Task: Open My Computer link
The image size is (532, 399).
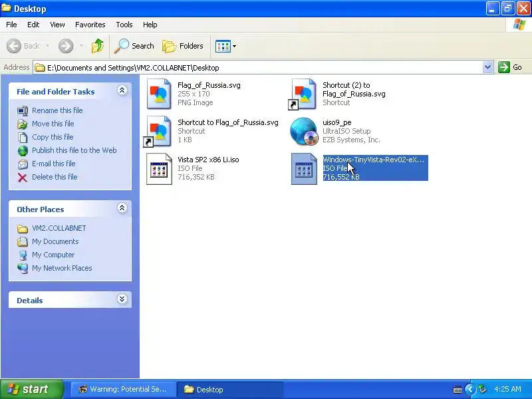Action: pyautogui.click(x=53, y=255)
